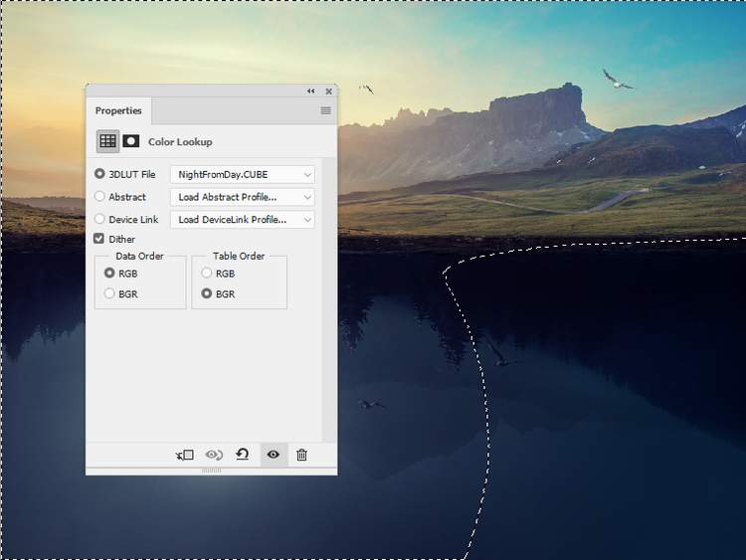The image size is (746, 560).
Task: Select the 3DLUT File radio button
Action: pos(99,174)
